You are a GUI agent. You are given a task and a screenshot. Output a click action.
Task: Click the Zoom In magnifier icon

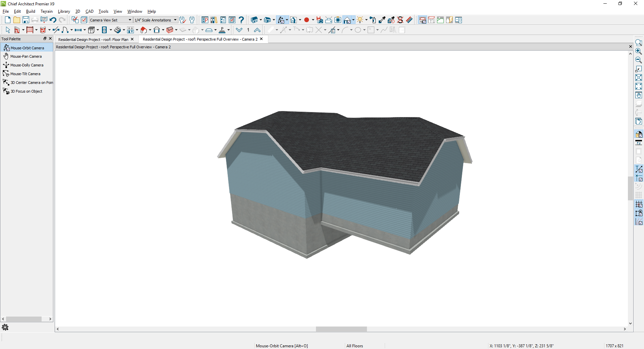pyautogui.click(x=639, y=51)
